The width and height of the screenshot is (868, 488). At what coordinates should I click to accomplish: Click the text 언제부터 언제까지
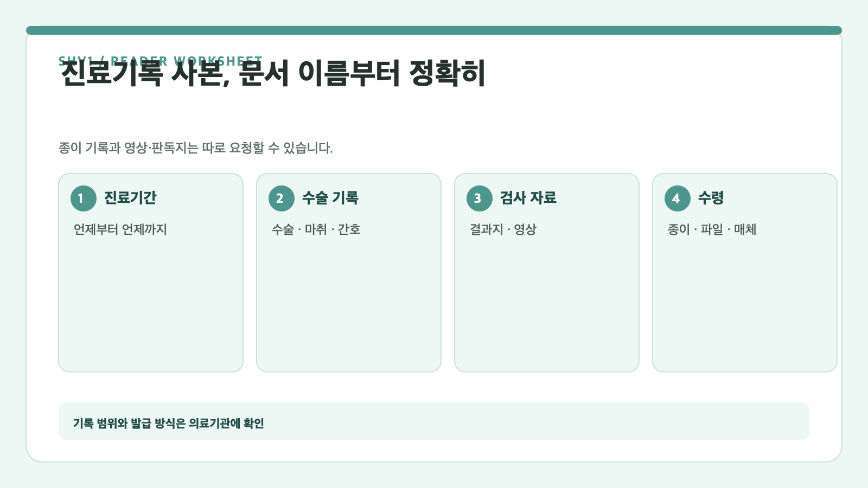click(120, 229)
